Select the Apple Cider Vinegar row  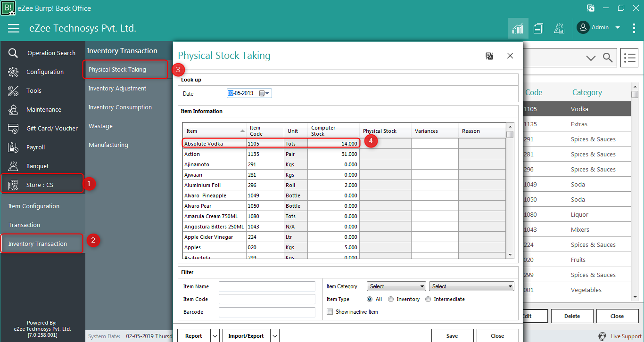[x=344, y=237]
